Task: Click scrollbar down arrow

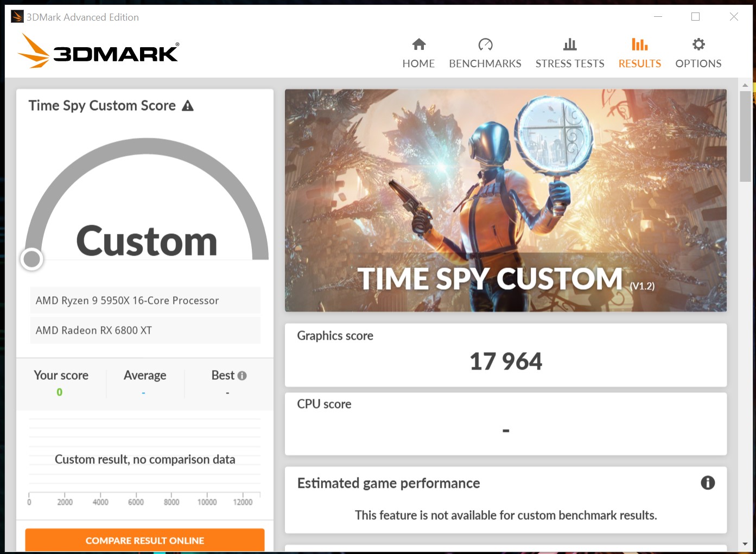Action: click(745, 544)
